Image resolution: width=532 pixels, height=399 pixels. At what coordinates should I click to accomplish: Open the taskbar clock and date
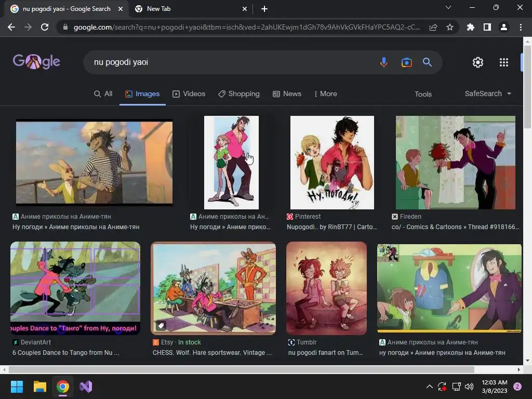tap(495, 387)
